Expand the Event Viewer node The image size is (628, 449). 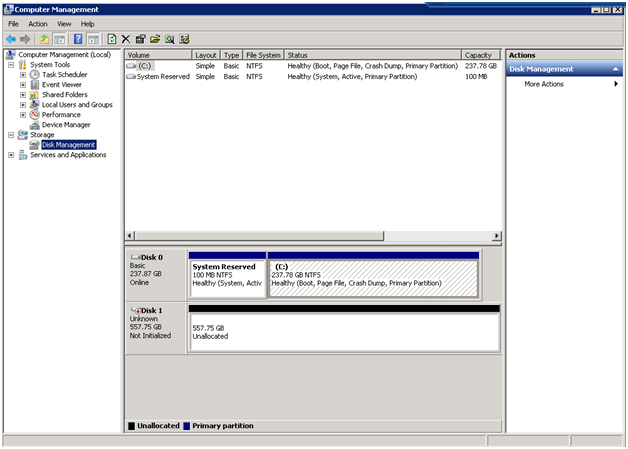(x=23, y=85)
